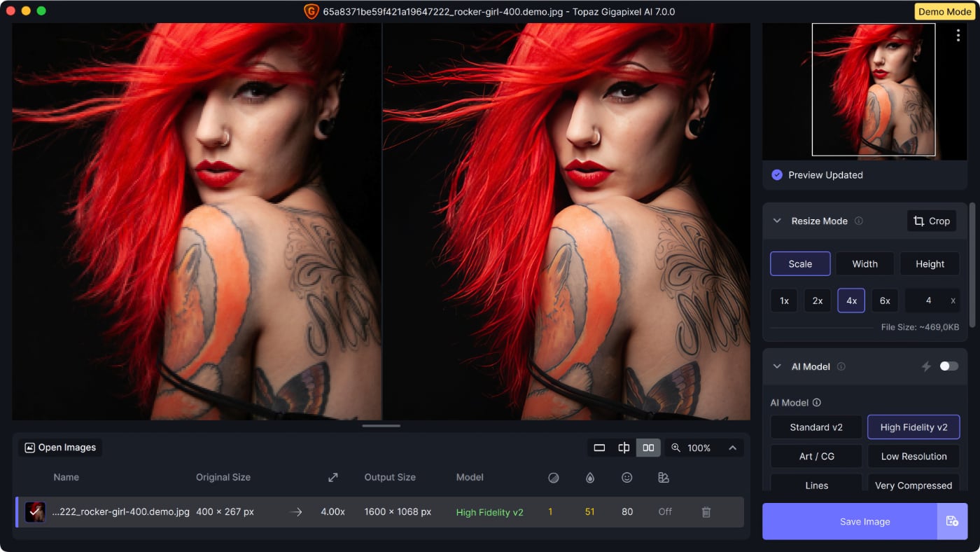980x552 pixels.
Task: Click the blur value 51 in row
Action: pos(589,512)
